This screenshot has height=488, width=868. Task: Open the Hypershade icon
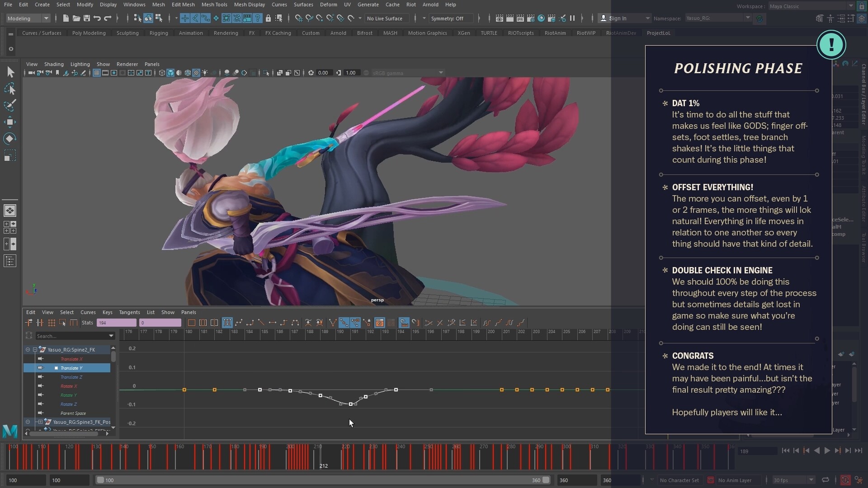(x=541, y=19)
